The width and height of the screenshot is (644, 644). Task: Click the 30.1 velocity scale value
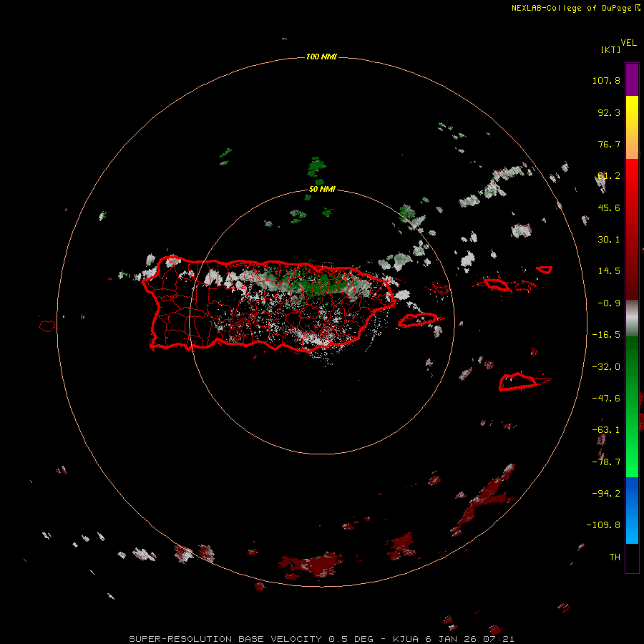tap(609, 240)
